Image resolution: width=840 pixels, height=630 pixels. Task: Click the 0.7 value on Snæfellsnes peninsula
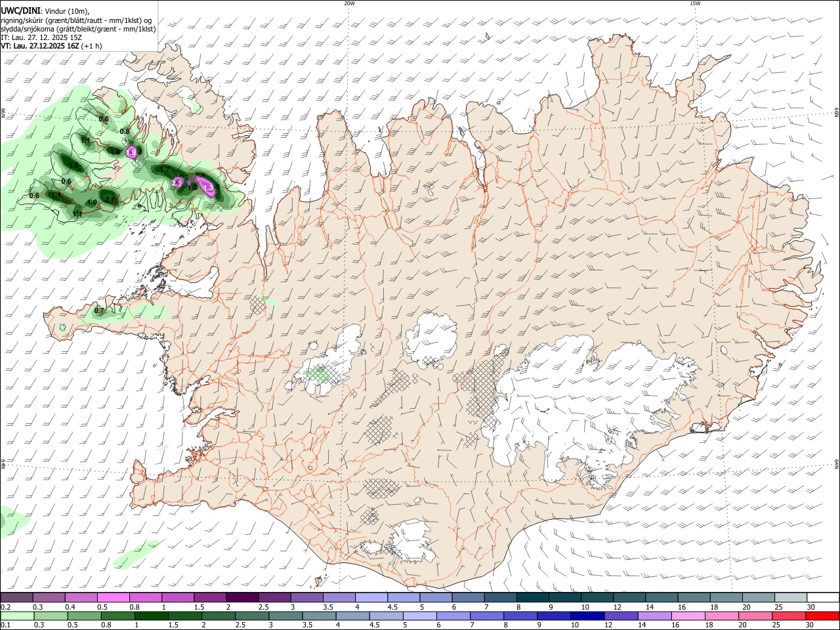[100, 310]
